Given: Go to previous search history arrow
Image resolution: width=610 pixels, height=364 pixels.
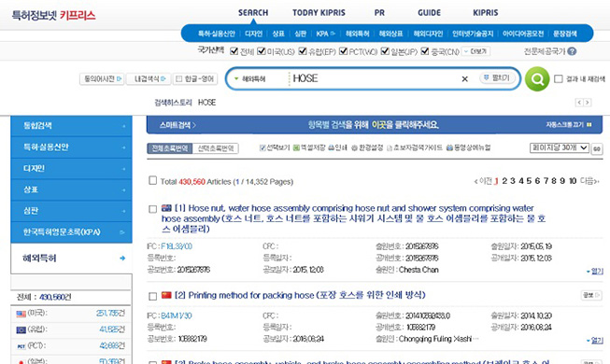Looking at the screenshot, I should coord(579,103).
